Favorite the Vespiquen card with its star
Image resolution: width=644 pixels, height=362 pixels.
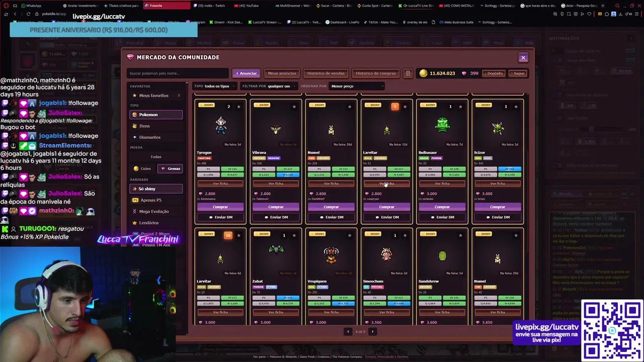(350, 235)
